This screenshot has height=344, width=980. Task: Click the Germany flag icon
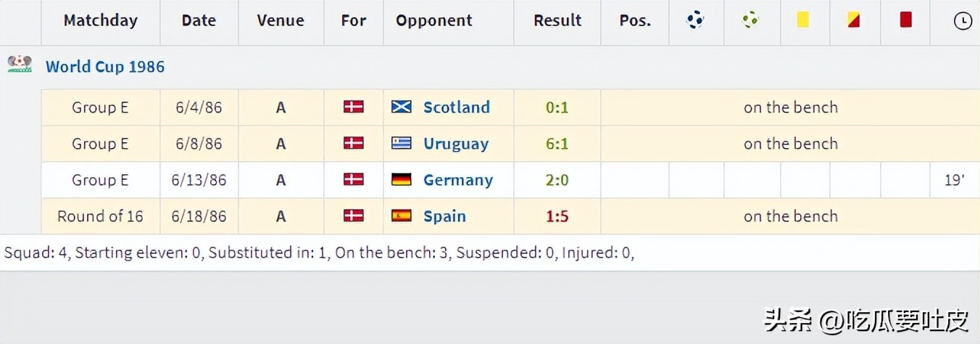coord(401,180)
